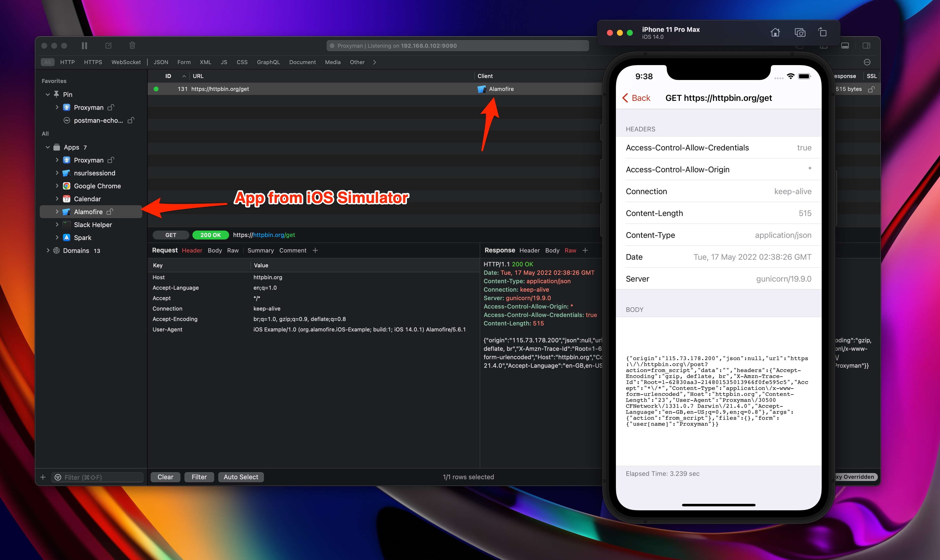Image resolution: width=940 pixels, height=560 pixels.
Task: Click the Clear button
Action: [165, 477]
